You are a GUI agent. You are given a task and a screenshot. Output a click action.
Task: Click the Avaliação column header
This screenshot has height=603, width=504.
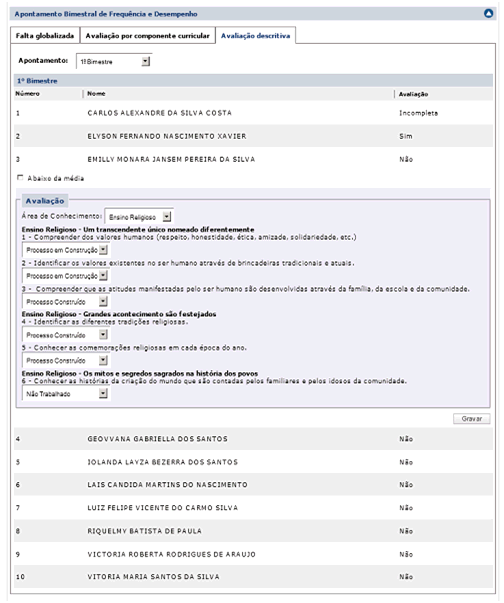pos(413,94)
